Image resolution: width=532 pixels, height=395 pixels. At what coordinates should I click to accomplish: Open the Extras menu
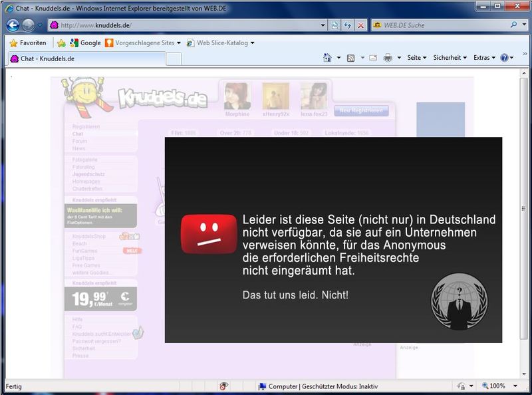[484, 58]
